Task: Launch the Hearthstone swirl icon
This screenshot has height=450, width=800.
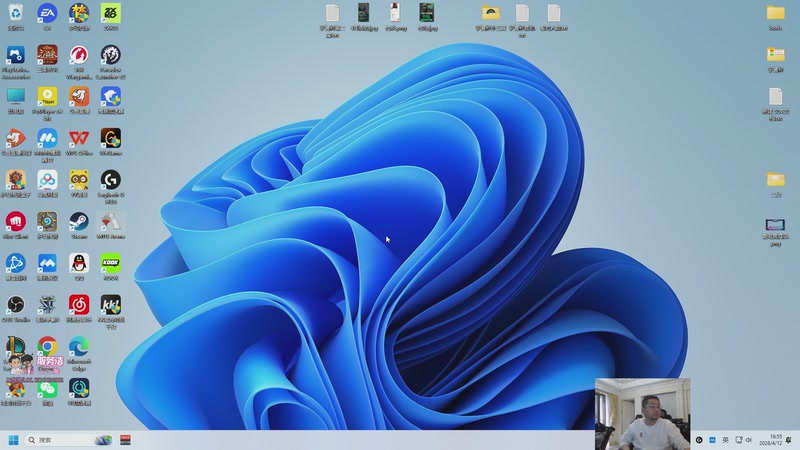Action: [x=47, y=222]
